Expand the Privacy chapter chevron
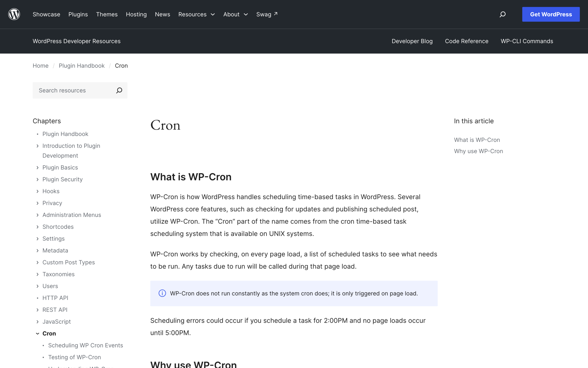Image resolution: width=588 pixels, height=368 pixels. 37,203
